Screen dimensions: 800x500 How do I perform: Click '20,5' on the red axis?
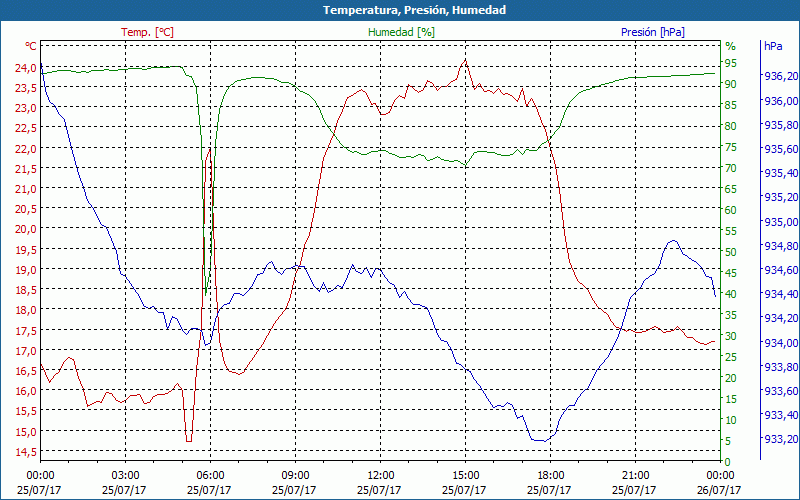click(26, 209)
